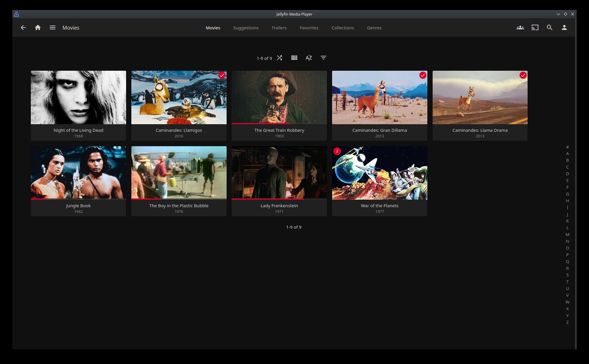The height and width of the screenshot is (364, 589).
Task: Click the bottom 1-9 of 9 paging text
Action: point(294,227)
